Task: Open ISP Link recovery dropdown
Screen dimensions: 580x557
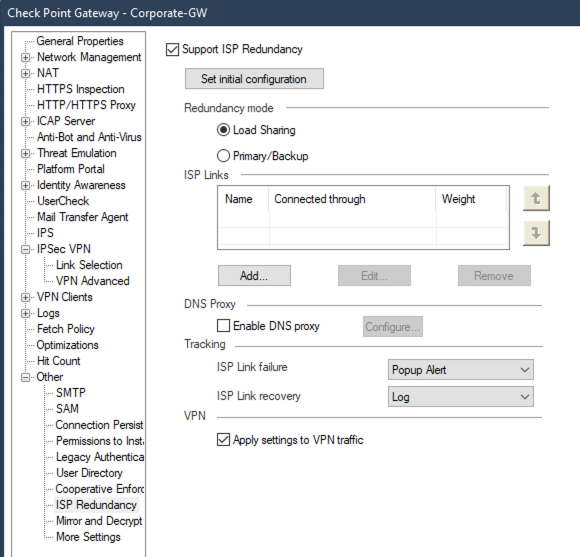Action: click(x=461, y=397)
